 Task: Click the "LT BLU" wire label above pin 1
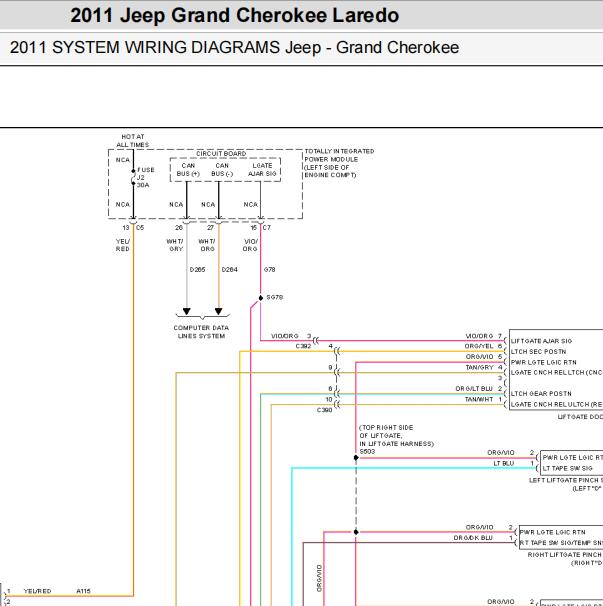tap(504, 463)
